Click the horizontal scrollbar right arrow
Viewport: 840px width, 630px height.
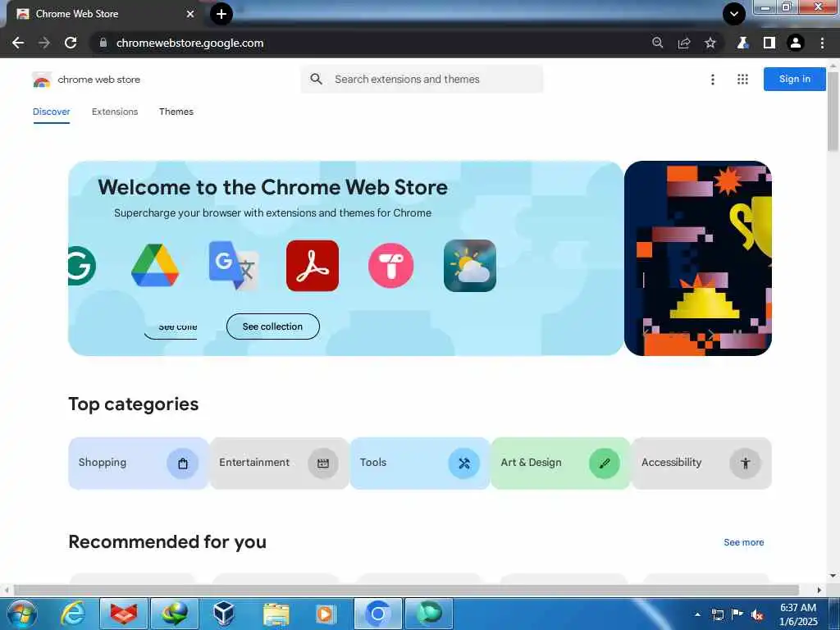pos(819,590)
